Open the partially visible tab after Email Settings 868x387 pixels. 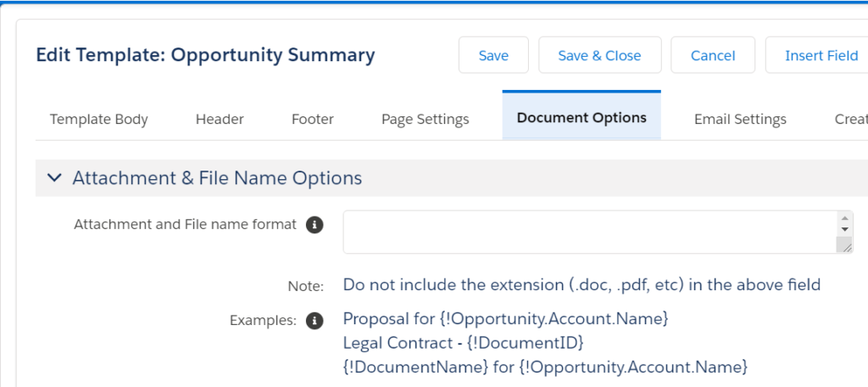coord(850,120)
